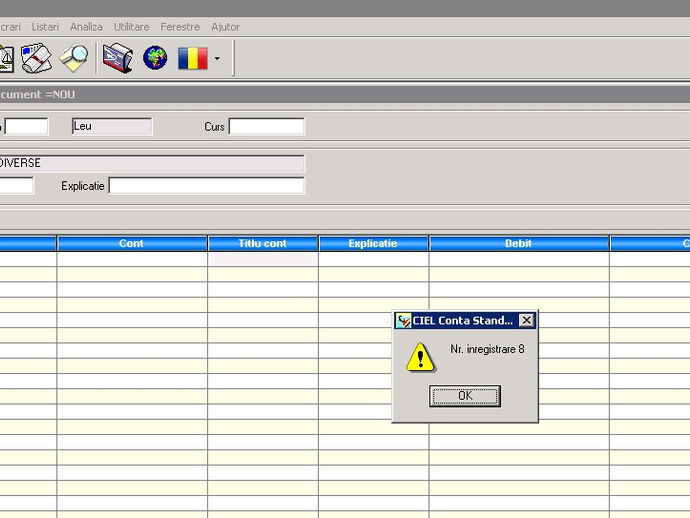This screenshot has width=690, height=518.
Task: Click the blue folded journal toolbar icon
Action: [117, 58]
